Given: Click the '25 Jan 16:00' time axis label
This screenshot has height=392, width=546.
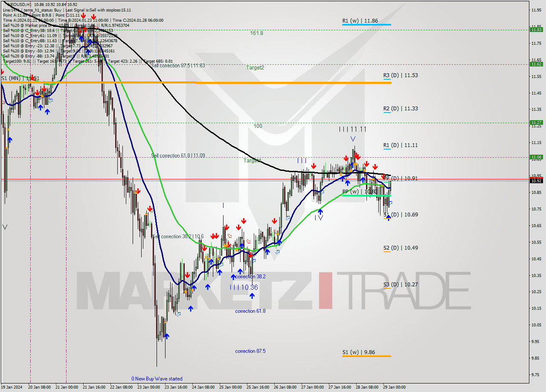Looking at the screenshot, I should pos(258,387).
